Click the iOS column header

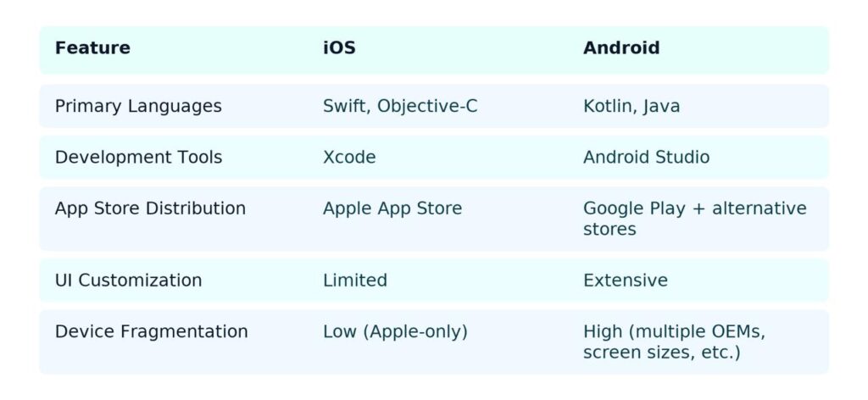click(x=339, y=48)
